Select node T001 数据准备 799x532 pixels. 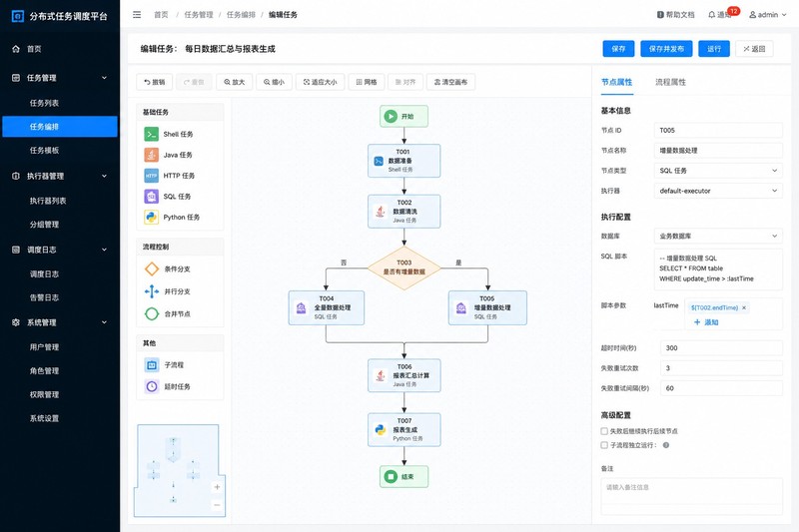pos(404,161)
